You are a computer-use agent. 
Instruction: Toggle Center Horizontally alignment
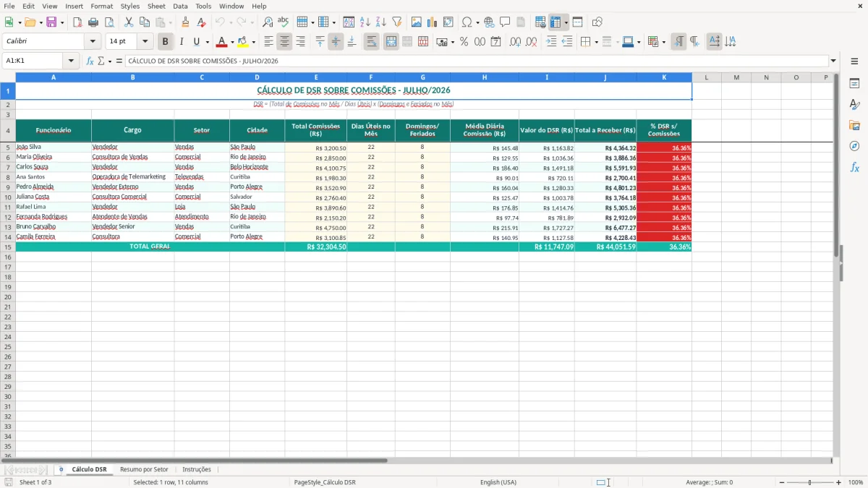click(x=285, y=42)
